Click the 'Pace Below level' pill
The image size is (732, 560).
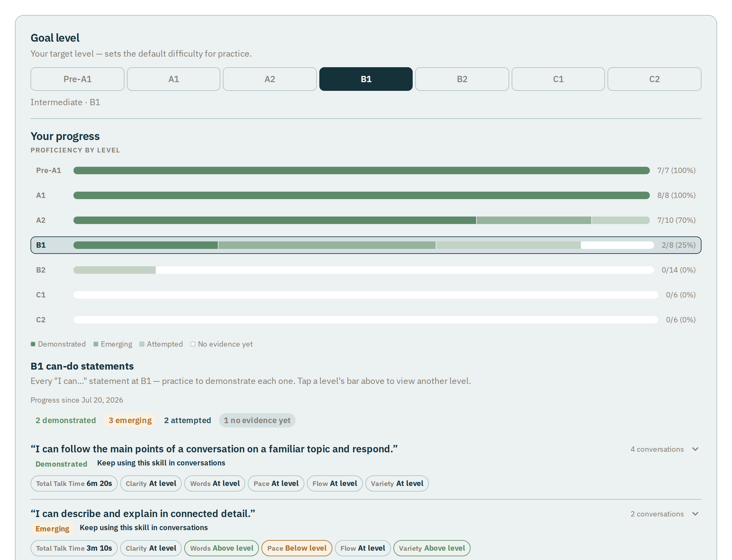pos(297,548)
